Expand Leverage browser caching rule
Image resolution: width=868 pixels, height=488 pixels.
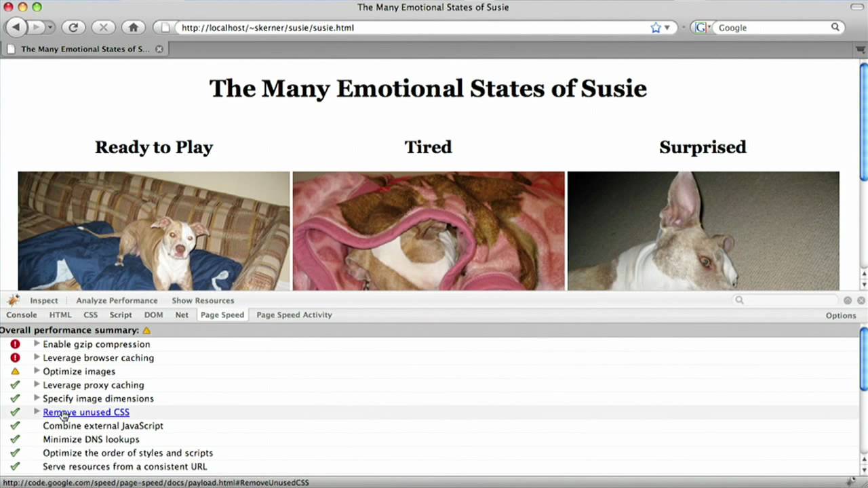37,357
